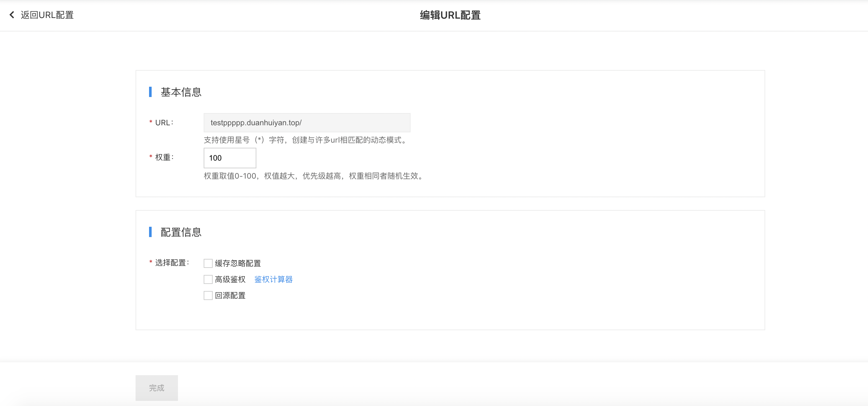The width and height of the screenshot is (868, 406).
Task: Select the 基本信息 section heading
Action: (x=181, y=92)
